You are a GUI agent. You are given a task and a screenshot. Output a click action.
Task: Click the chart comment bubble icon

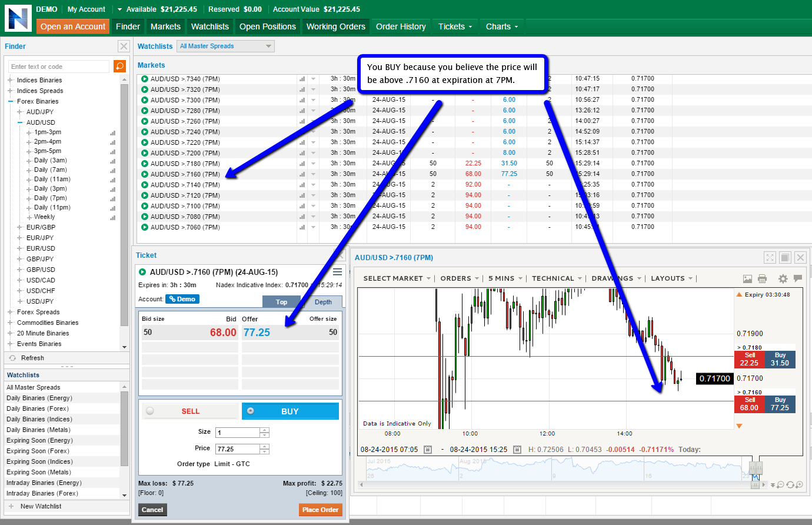pos(798,278)
